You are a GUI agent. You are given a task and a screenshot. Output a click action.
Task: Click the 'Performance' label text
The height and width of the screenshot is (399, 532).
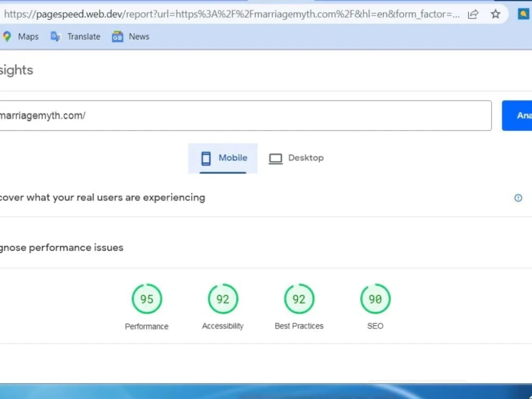tap(147, 327)
